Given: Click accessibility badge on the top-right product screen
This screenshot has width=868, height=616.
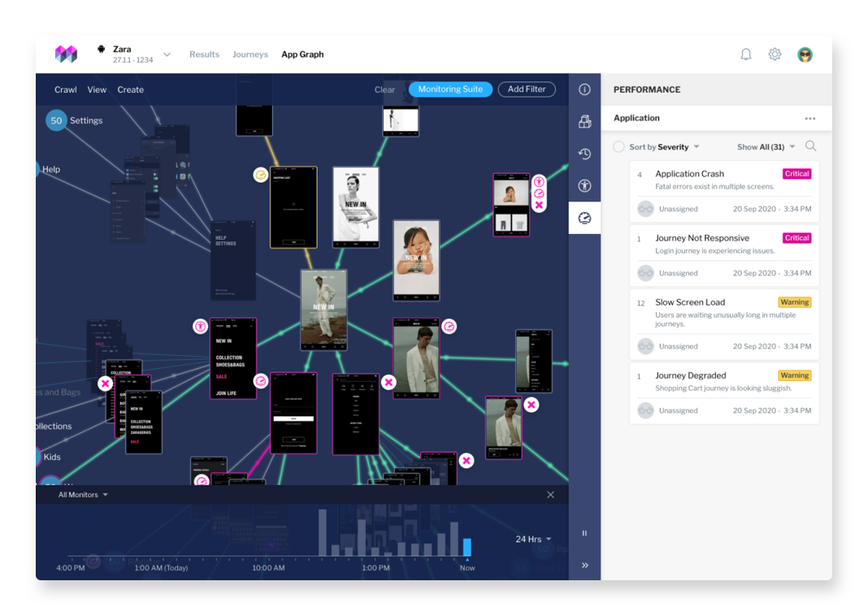Looking at the screenshot, I should tap(539, 181).
